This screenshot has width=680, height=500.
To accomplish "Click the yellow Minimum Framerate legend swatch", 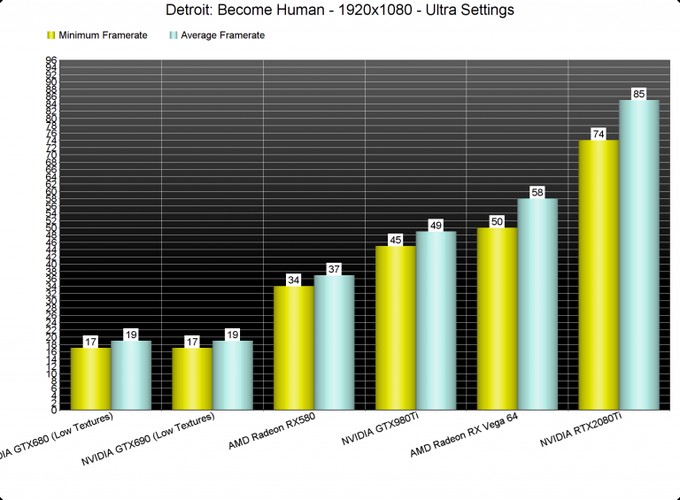I will pos(51,35).
